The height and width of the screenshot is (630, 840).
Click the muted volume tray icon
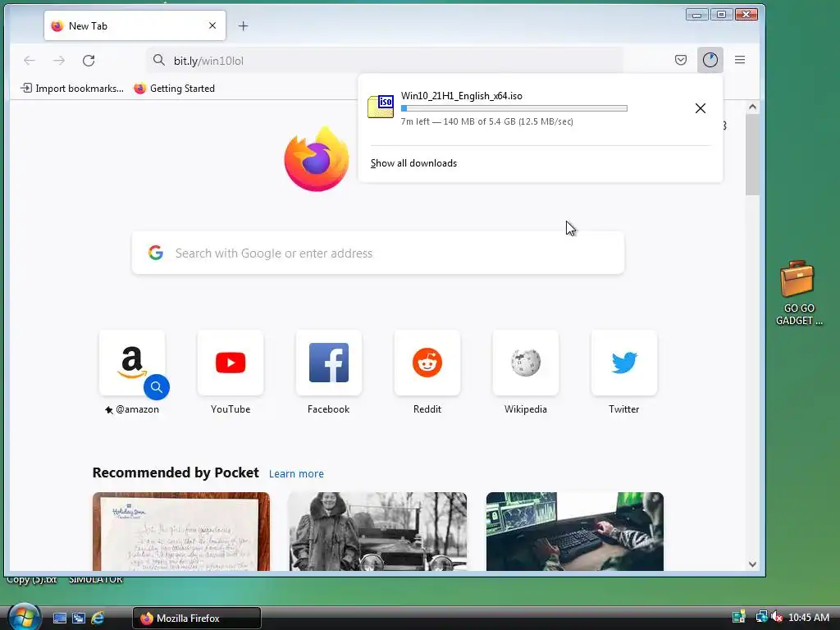coord(777,617)
